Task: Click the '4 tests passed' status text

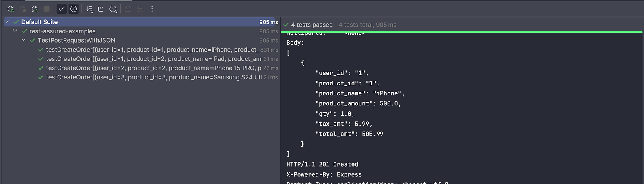Action: point(312,25)
